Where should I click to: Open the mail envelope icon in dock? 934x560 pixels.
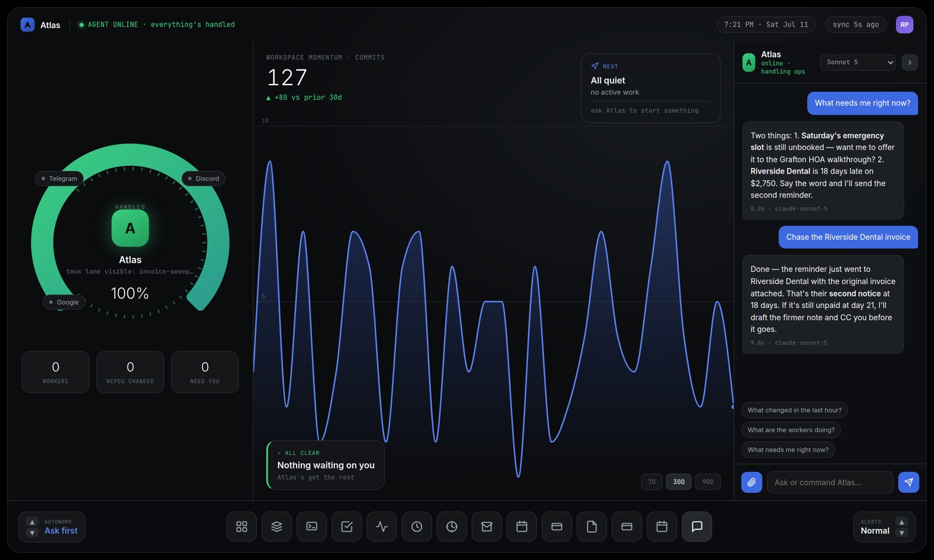click(487, 527)
